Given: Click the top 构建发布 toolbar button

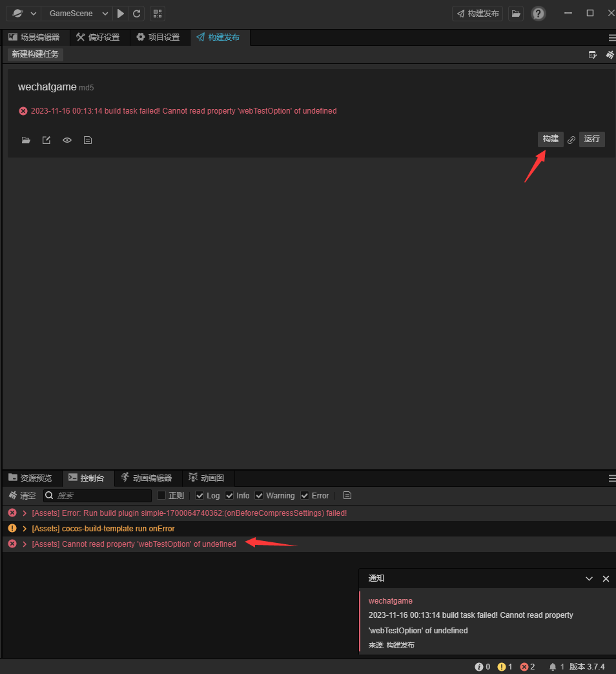Looking at the screenshot, I should [478, 14].
